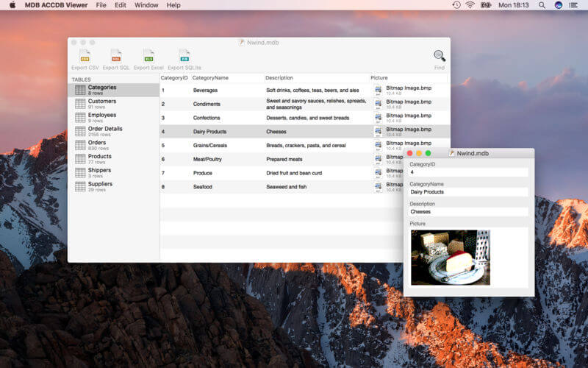Select the Suppliers table icon
This screenshot has width=588, height=368.
pyautogui.click(x=80, y=187)
